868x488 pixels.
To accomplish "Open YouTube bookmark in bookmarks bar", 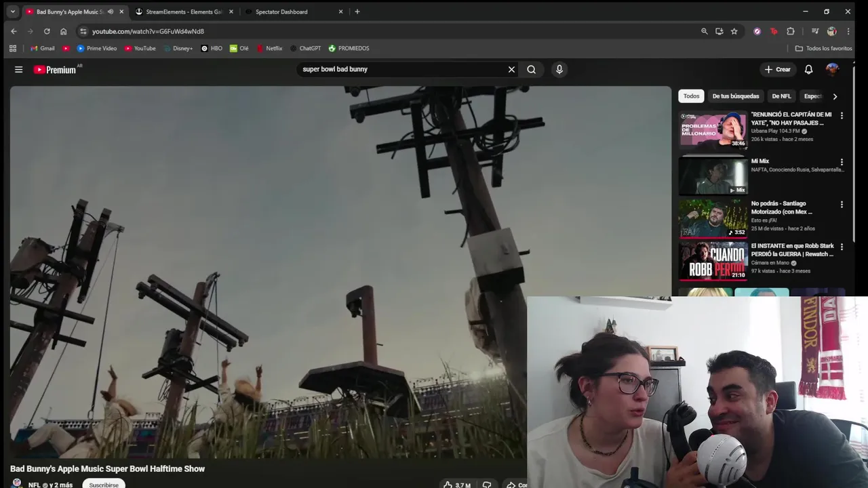I will coord(140,48).
